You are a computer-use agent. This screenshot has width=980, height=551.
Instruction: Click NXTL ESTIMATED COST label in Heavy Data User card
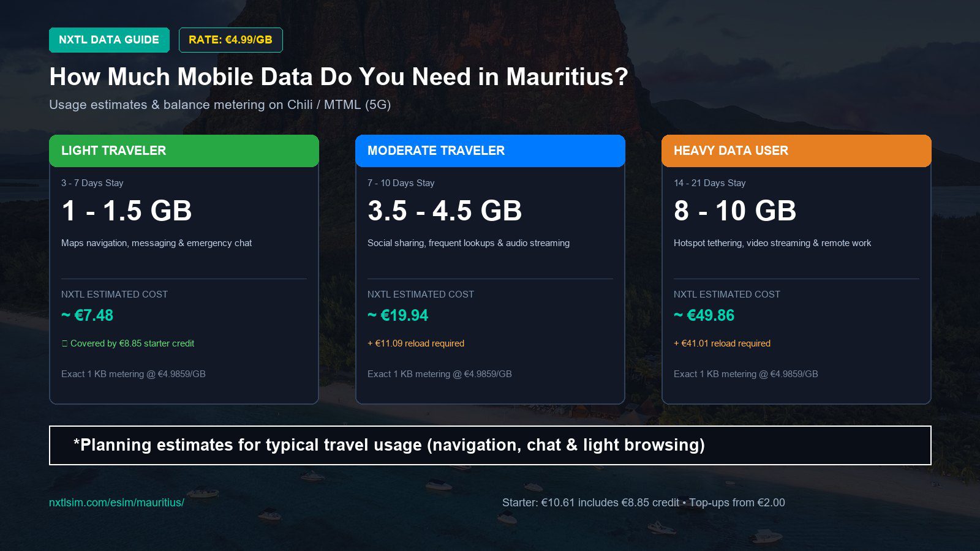point(727,294)
